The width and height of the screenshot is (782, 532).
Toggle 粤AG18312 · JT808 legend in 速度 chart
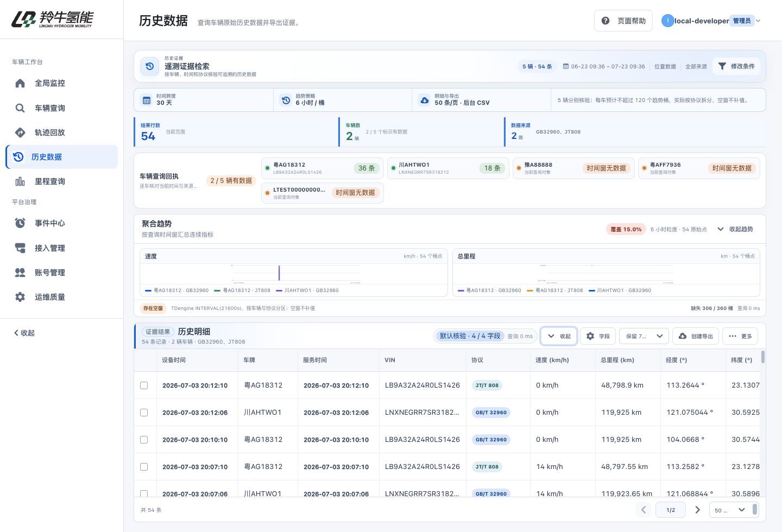coord(242,290)
